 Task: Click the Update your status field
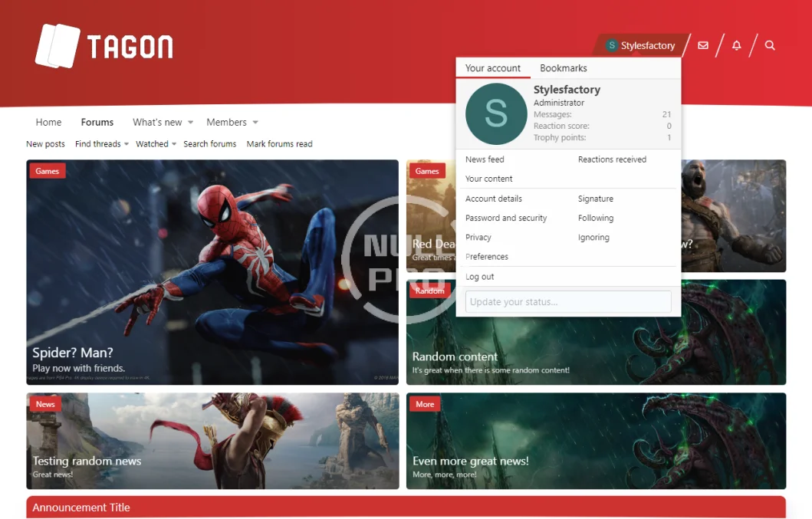(x=568, y=301)
